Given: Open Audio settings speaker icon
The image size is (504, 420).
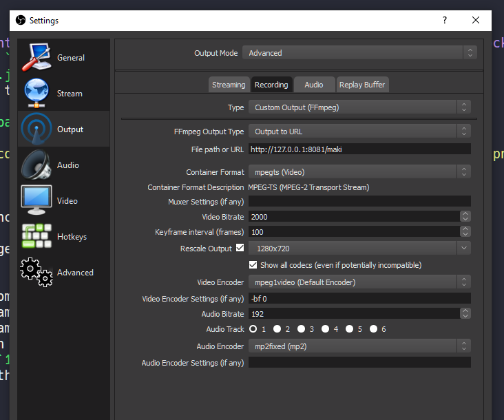Looking at the screenshot, I should (36, 165).
